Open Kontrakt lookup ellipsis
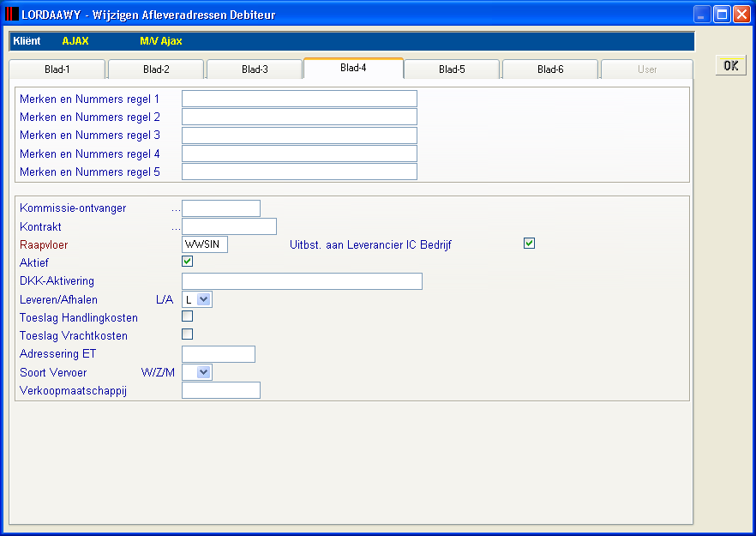This screenshot has width=756, height=536. [x=176, y=227]
